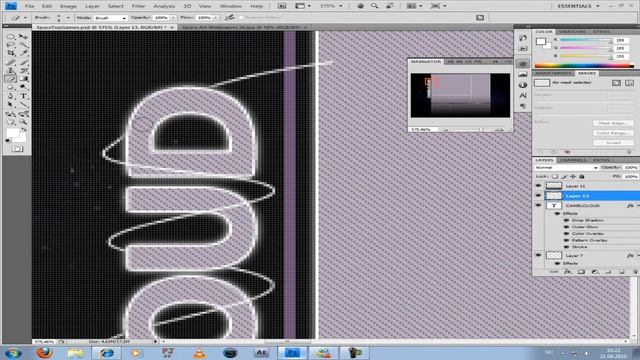Toggle Stroke effect visibility

(x=566, y=247)
